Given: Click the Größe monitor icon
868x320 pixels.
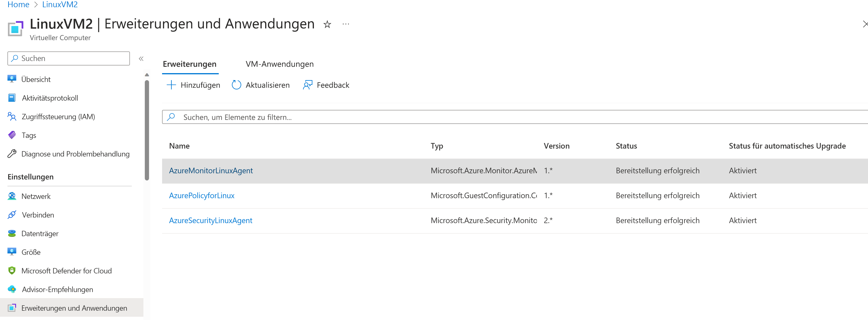Looking at the screenshot, I should click(12, 252).
